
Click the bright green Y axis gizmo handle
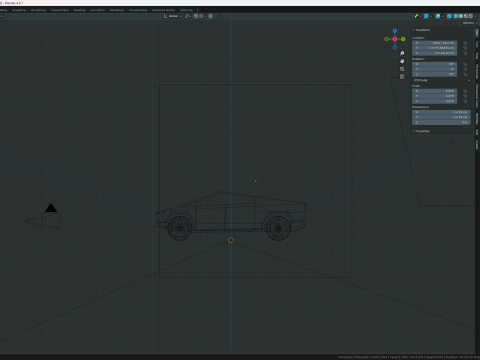click(403, 39)
